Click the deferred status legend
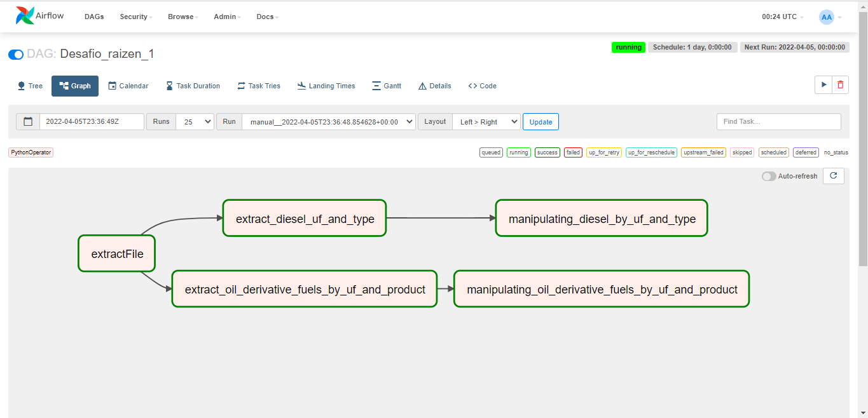The height and width of the screenshot is (418, 868). 806,152
